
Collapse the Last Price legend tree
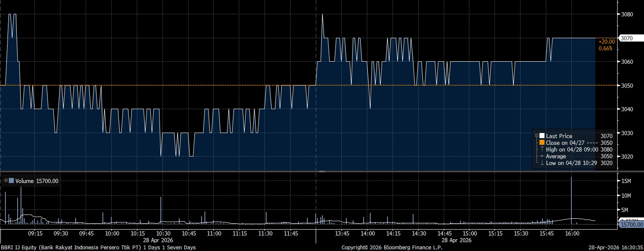coord(537,136)
